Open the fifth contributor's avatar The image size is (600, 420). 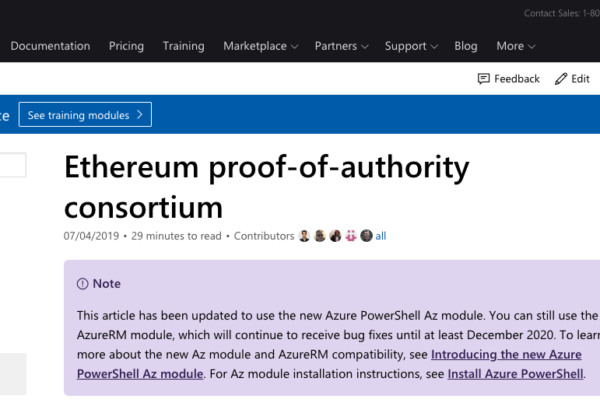pos(366,236)
